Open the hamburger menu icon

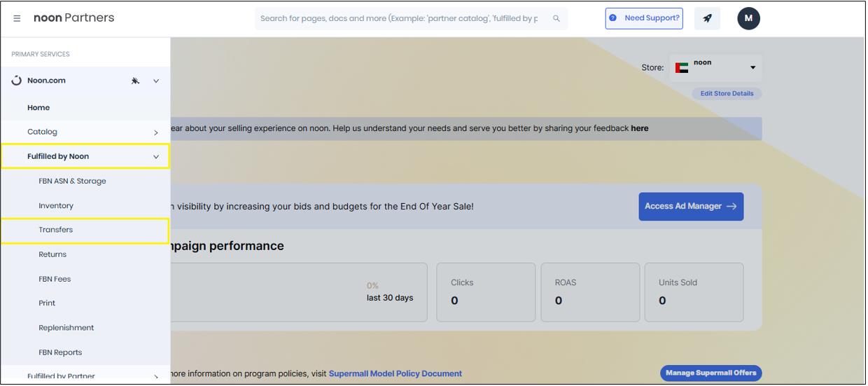[17, 18]
